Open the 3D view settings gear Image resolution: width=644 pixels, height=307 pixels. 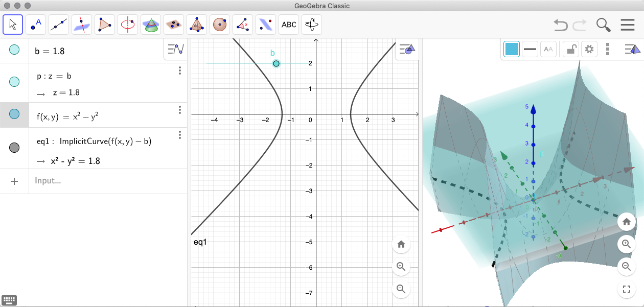tap(590, 49)
